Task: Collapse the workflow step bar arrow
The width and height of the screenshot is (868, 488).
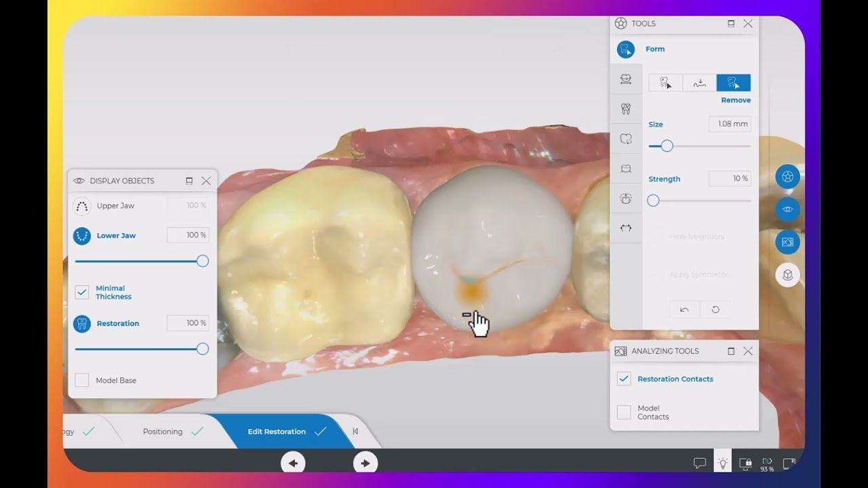Action: (x=355, y=431)
